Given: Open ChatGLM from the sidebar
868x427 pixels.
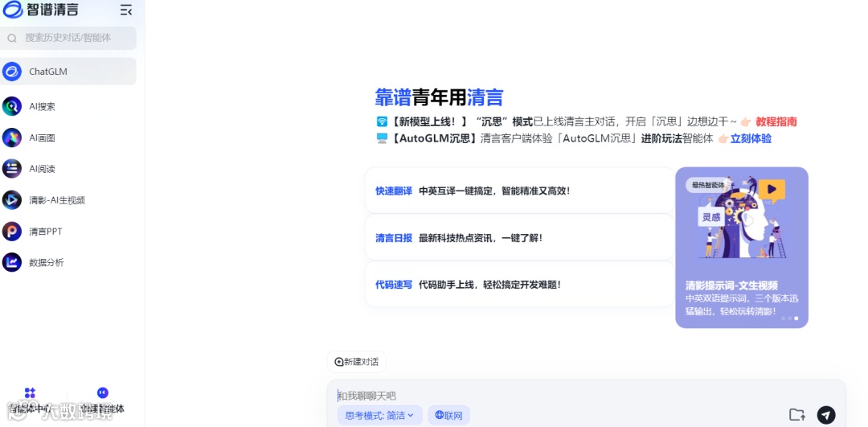Looking at the screenshot, I should (68, 72).
